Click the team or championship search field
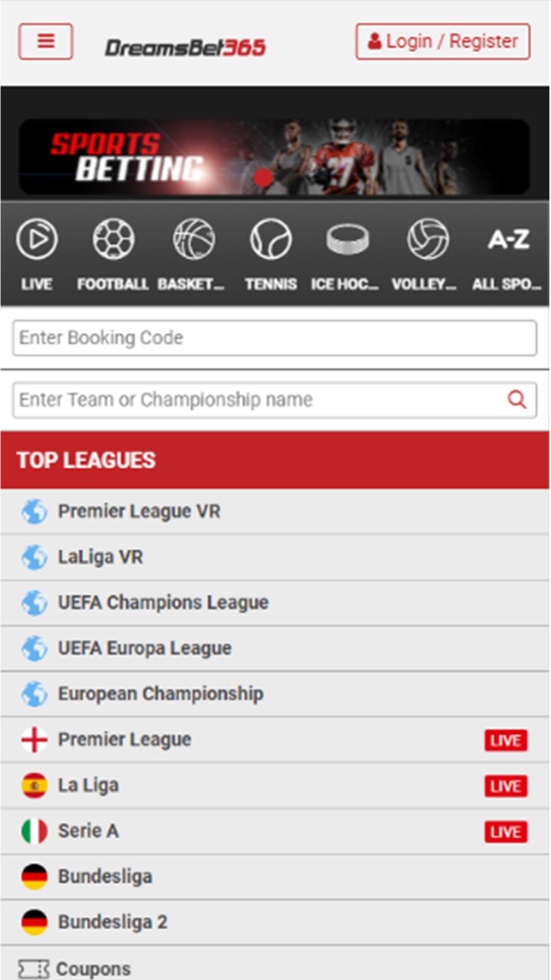The height and width of the screenshot is (980, 551). click(x=255, y=400)
